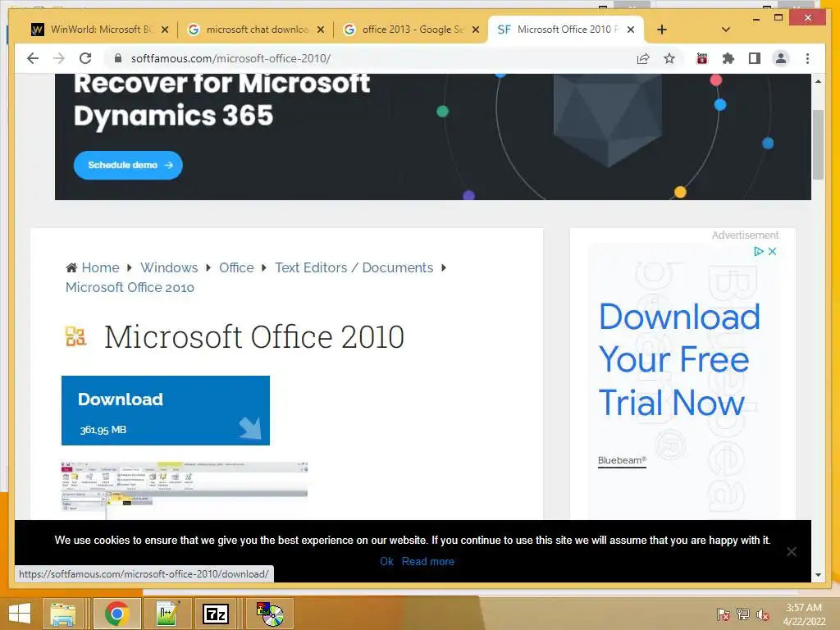The width and height of the screenshot is (840, 630).
Task: Open the Extensions puzzle-piece menu
Action: tap(728, 58)
